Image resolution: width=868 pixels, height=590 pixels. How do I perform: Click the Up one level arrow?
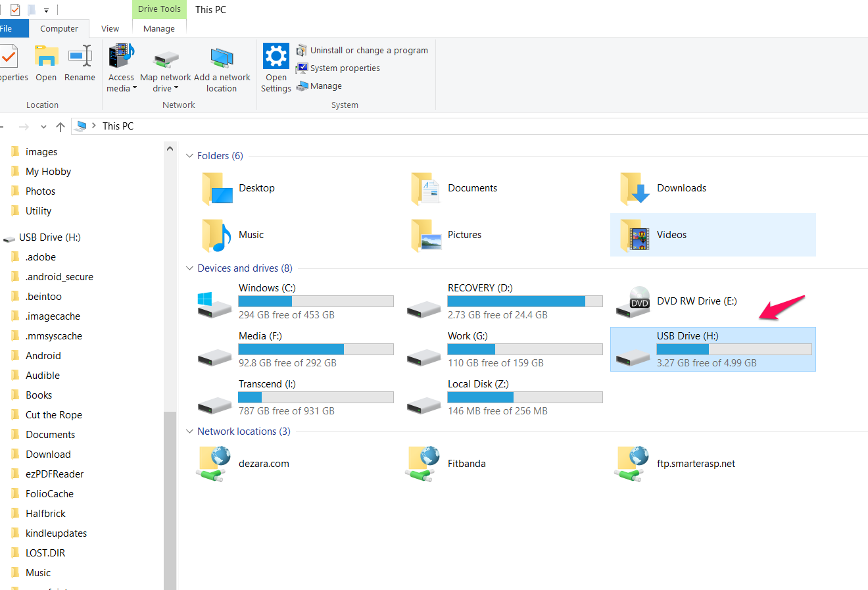point(60,126)
